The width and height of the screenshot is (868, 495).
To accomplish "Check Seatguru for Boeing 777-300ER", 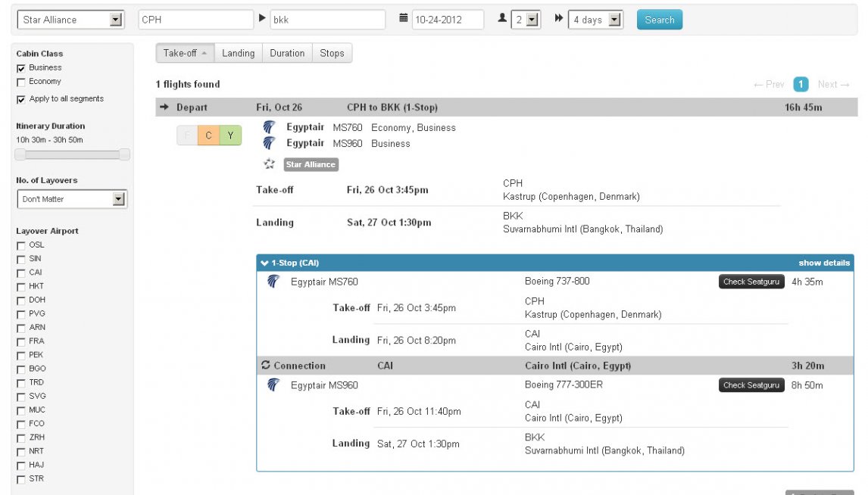I will pyautogui.click(x=751, y=385).
